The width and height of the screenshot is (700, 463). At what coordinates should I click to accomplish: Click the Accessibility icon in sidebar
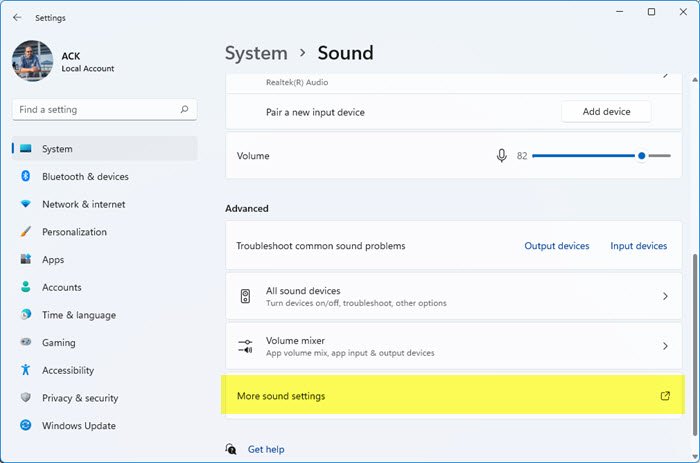click(x=25, y=370)
